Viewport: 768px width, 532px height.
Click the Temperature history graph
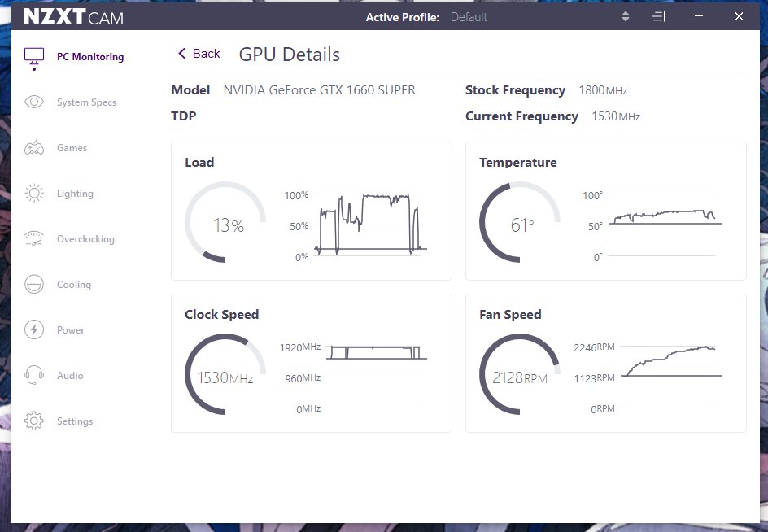tap(665, 225)
